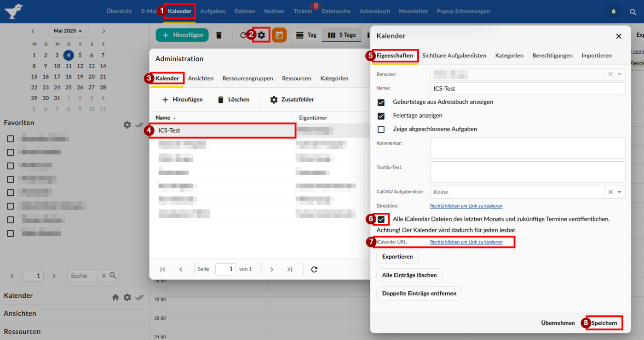Click the iCalendar URL copy link

tap(466, 242)
